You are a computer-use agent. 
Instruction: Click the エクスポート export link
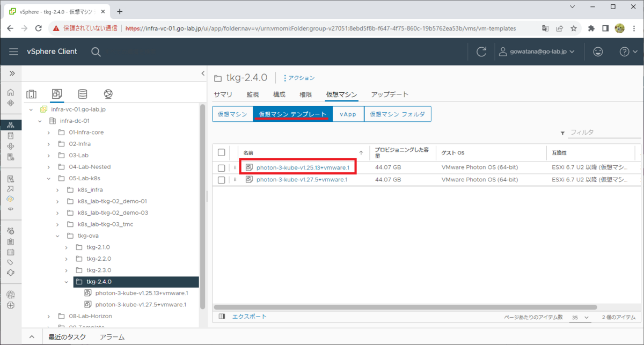249,317
